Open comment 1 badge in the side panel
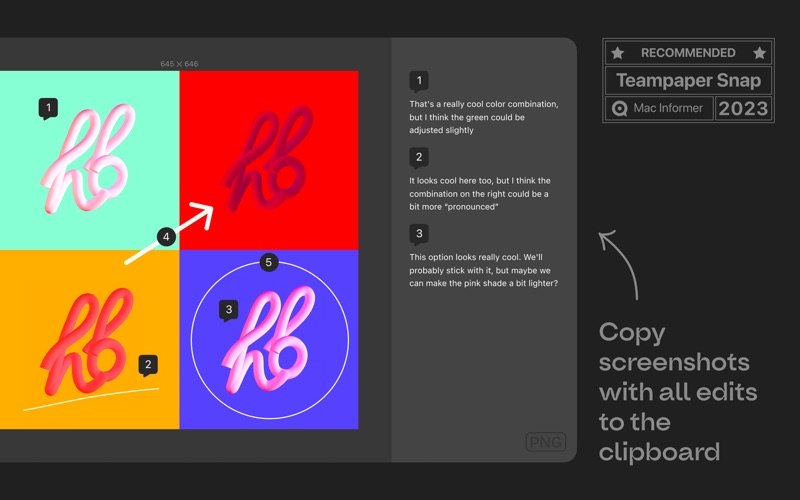 coord(419,81)
